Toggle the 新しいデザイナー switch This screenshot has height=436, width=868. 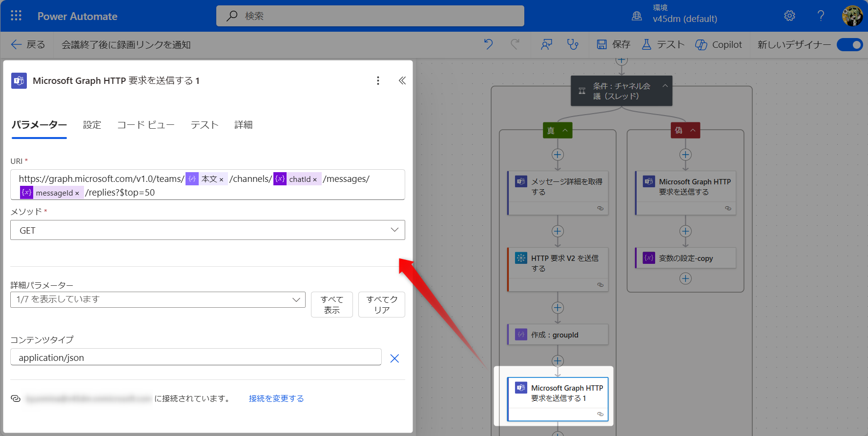tap(849, 44)
